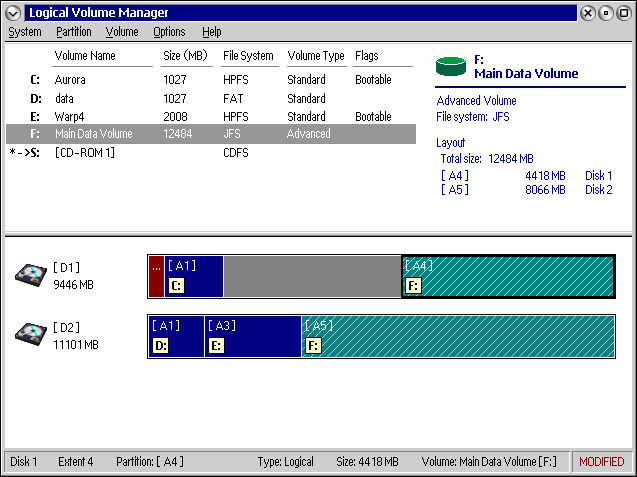The height and width of the screenshot is (477, 637).
Task: Click the [ A4 ] layout entry in details
Action: pyautogui.click(x=455, y=176)
